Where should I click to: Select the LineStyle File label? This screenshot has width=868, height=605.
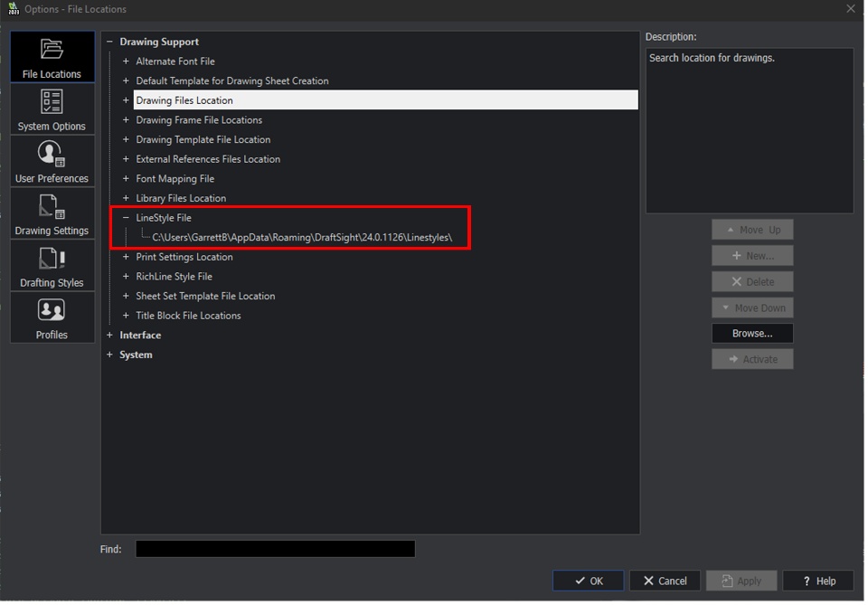[164, 218]
